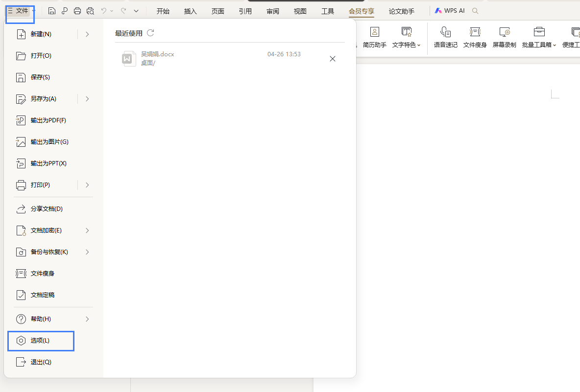Select the 会员专享 tab

[362, 11]
